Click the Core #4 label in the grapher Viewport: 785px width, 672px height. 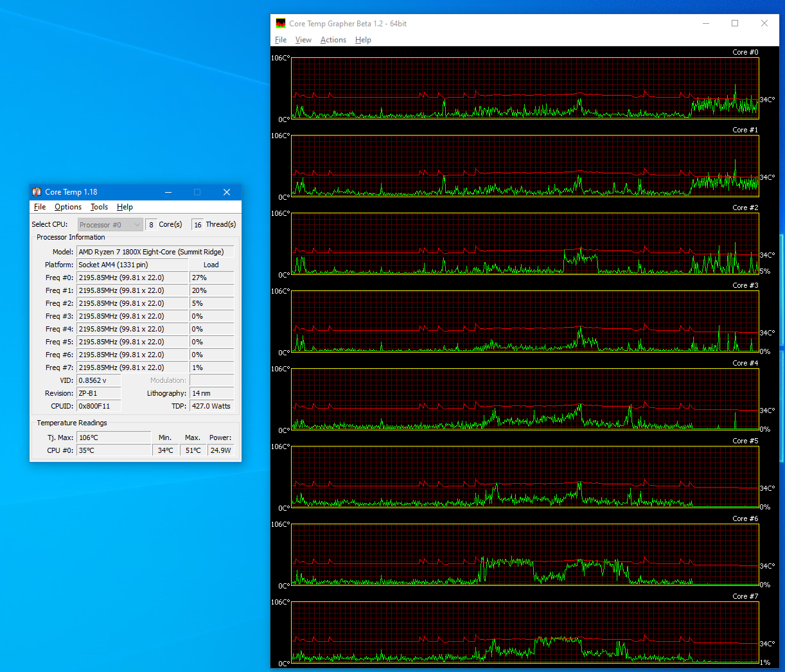tap(745, 363)
